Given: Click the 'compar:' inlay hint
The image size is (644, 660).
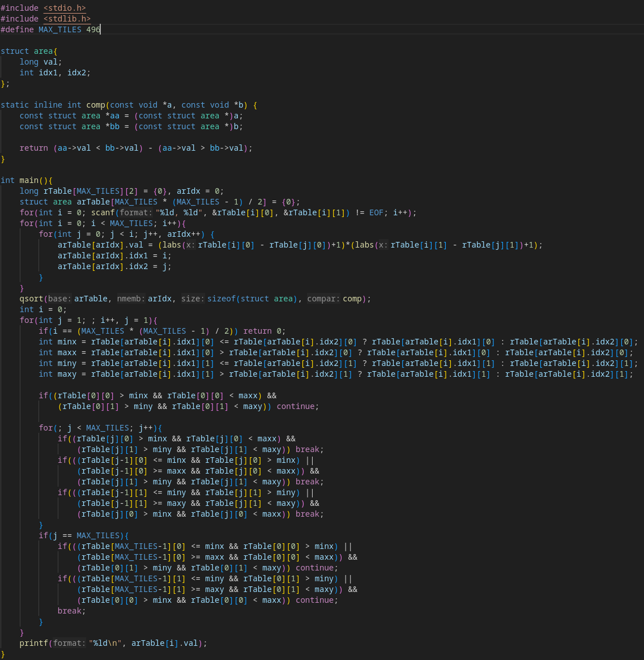Looking at the screenshot, I should point(323,299).
